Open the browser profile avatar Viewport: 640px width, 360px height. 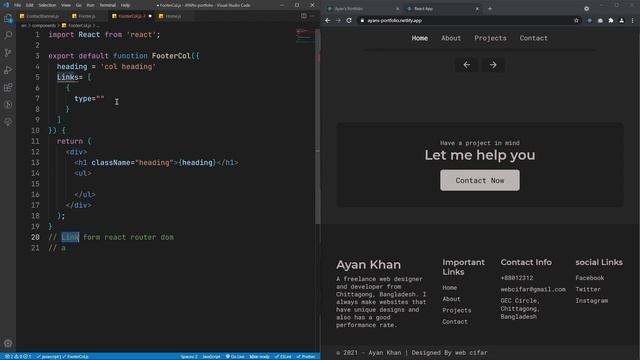click(x=622, y=20)
